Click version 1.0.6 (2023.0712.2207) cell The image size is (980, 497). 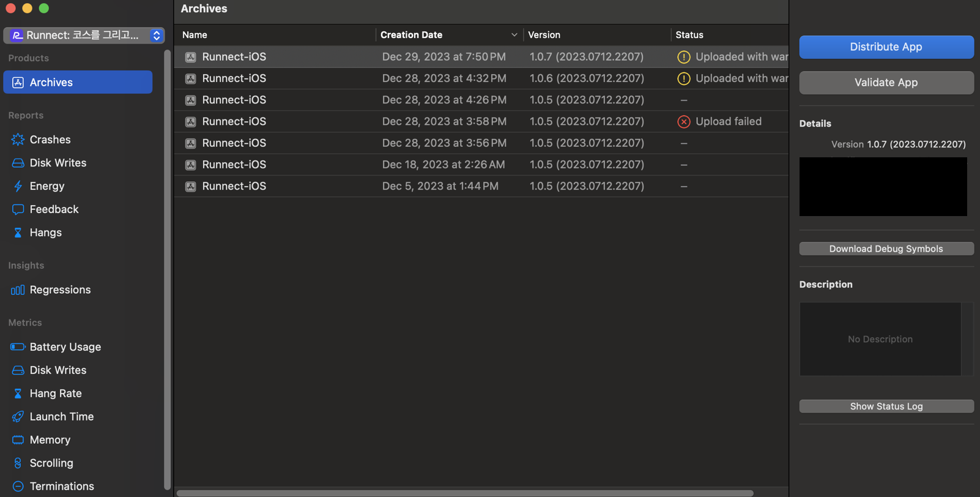click(587, 78)
